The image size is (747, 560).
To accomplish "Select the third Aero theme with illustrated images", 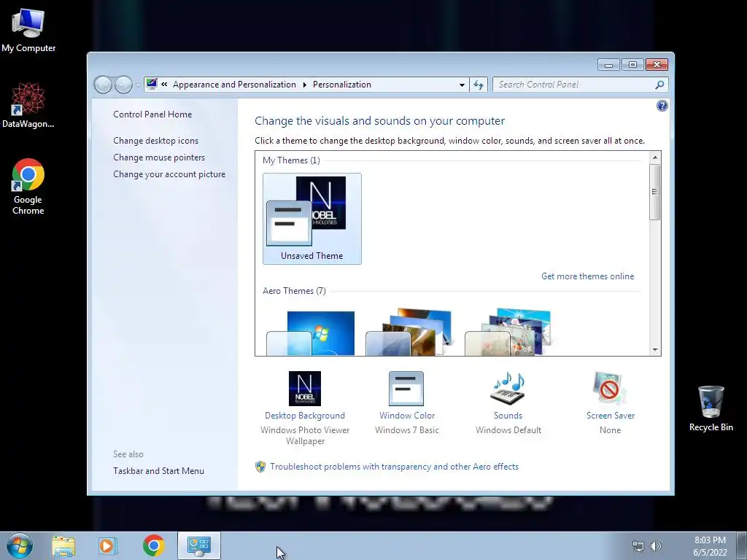I will [x=508, y=332].
